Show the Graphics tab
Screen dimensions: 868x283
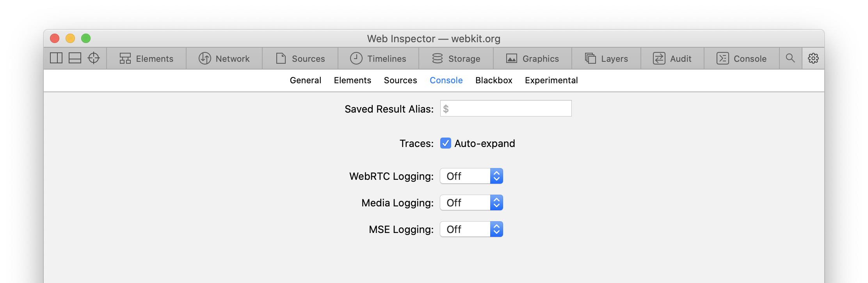point(533,59)
